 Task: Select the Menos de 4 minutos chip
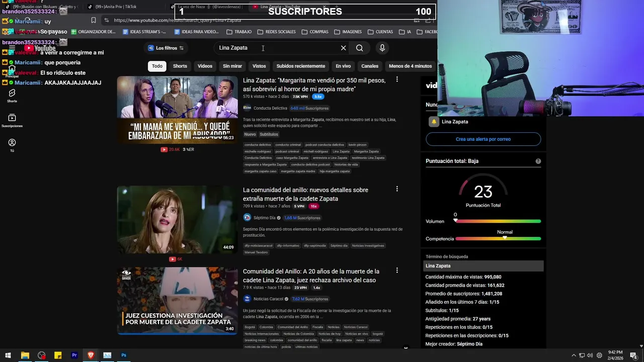(x=411, y=66)
